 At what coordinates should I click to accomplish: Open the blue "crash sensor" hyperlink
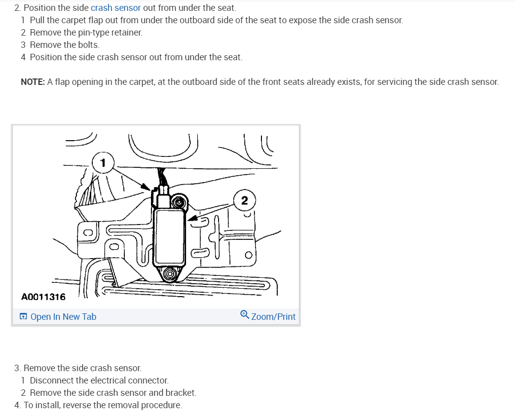point(115,7)
